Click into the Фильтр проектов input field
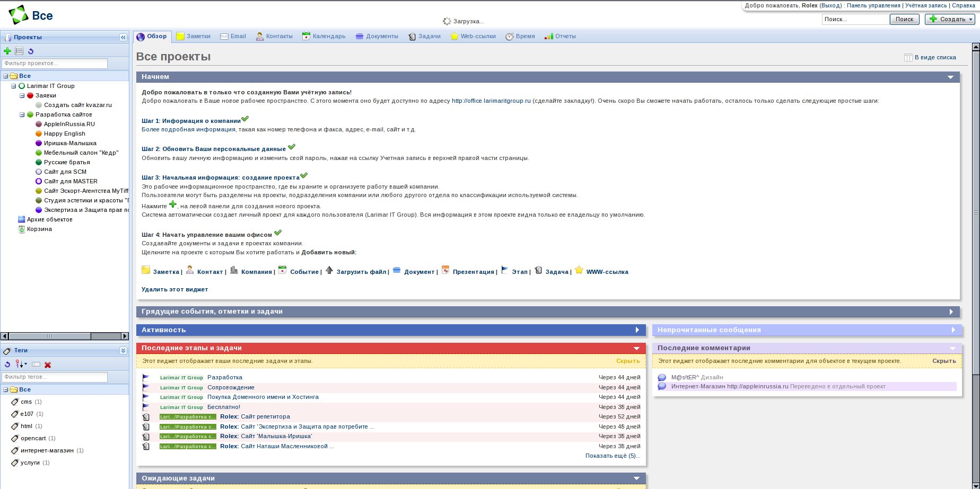 pyautogui.click(x=55, y=64)
